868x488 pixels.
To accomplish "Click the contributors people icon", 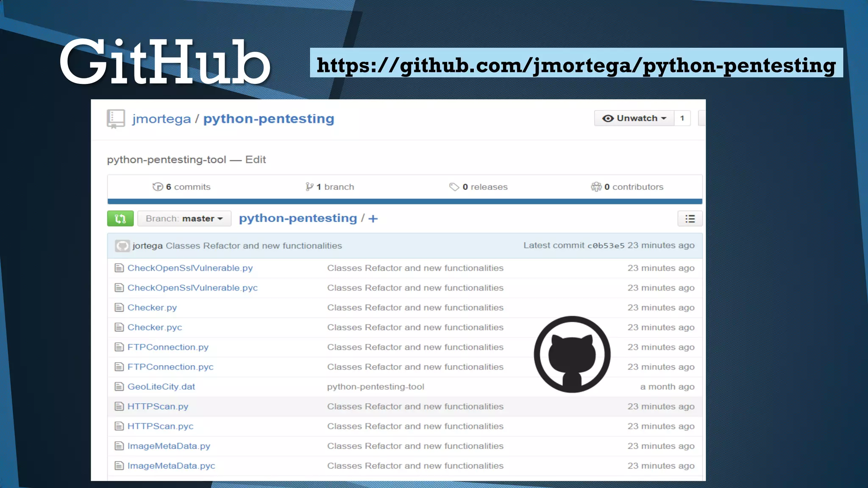I will click(x=596, y=187).
